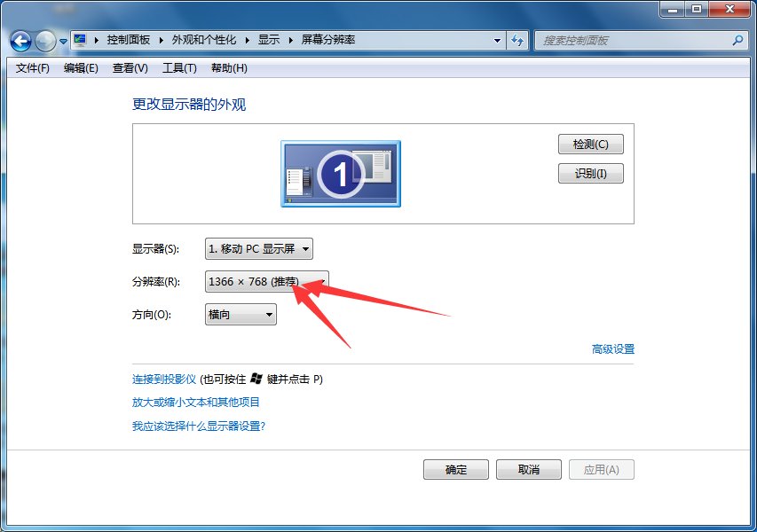Screen dimensions: 757x532
Task: Click 屏幕分辨率 in the breadcrumb
Action: coord(328,40)
